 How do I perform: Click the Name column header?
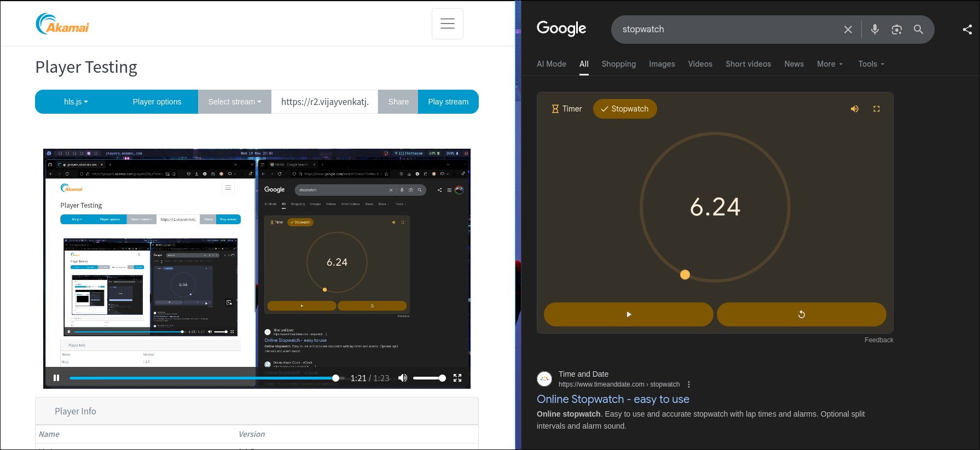[x=49, y=434]
